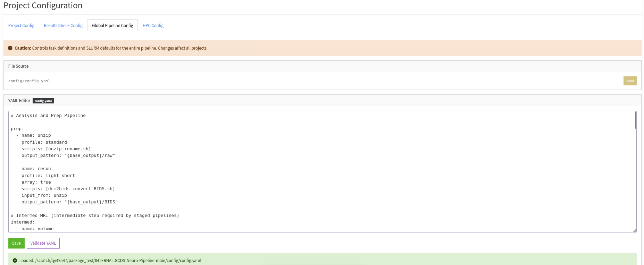Click the caution warning icon

point(10,48)
